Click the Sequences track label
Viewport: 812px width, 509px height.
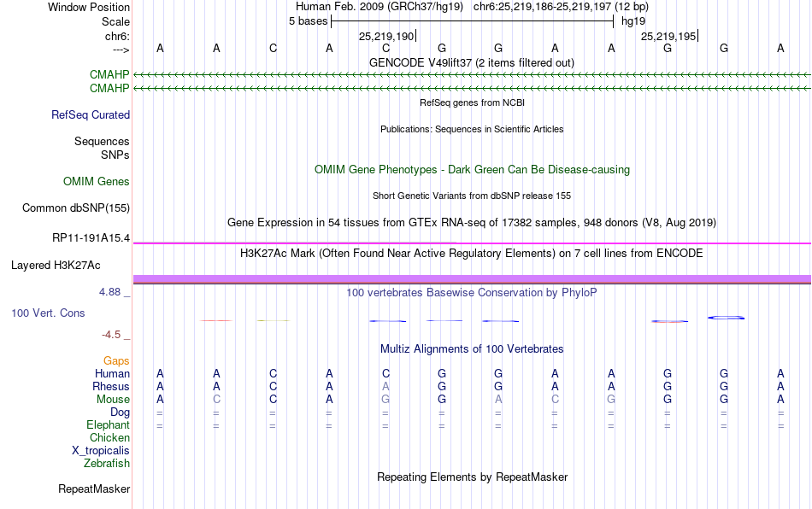point(102,141)
